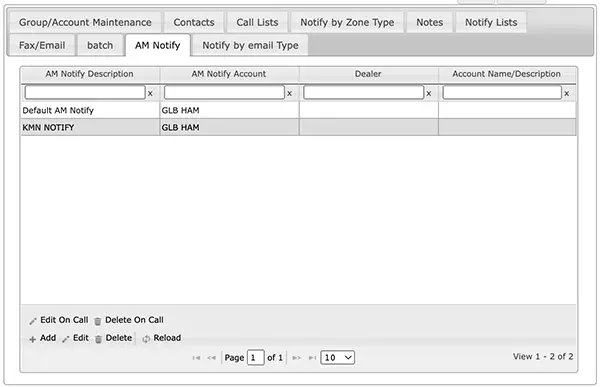Go to the first page arrow icon
The width and height of the screenshot is (600, 387).
coord(196,358)
